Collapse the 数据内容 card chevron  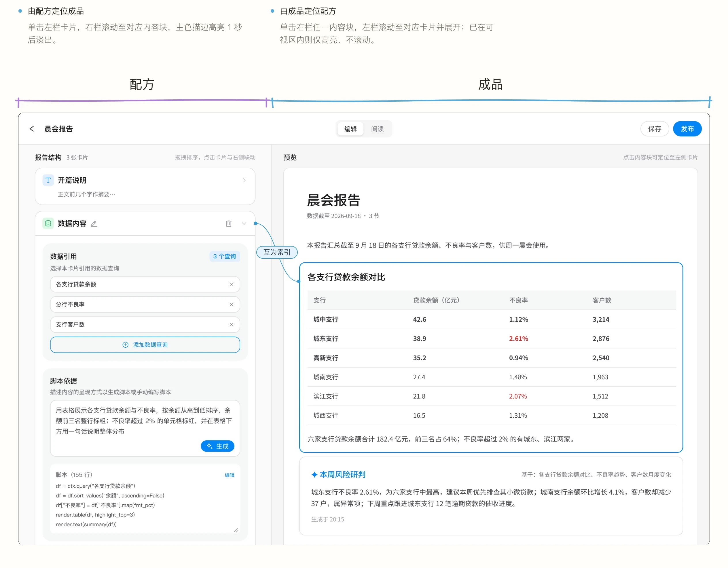[244, 223]
